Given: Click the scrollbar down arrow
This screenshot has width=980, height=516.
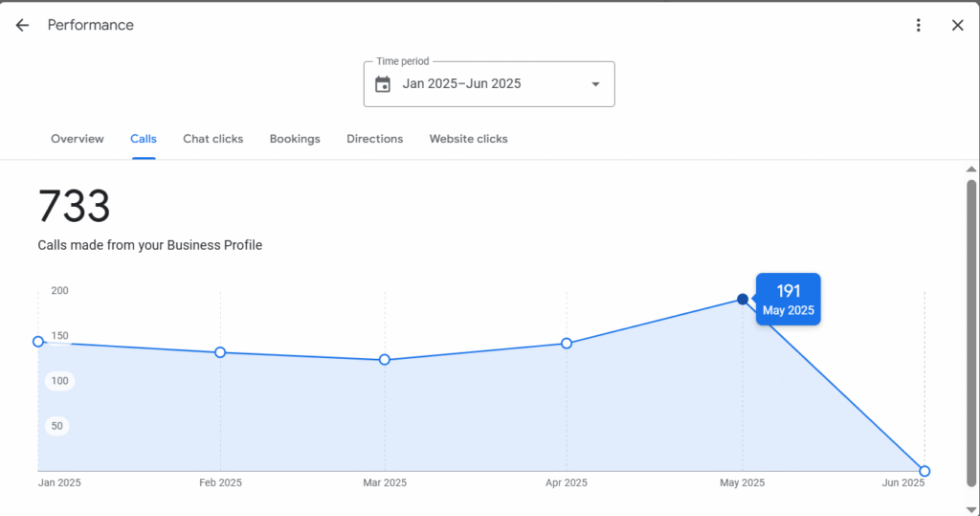Looking at the screenshot, I should coord(971,509).
